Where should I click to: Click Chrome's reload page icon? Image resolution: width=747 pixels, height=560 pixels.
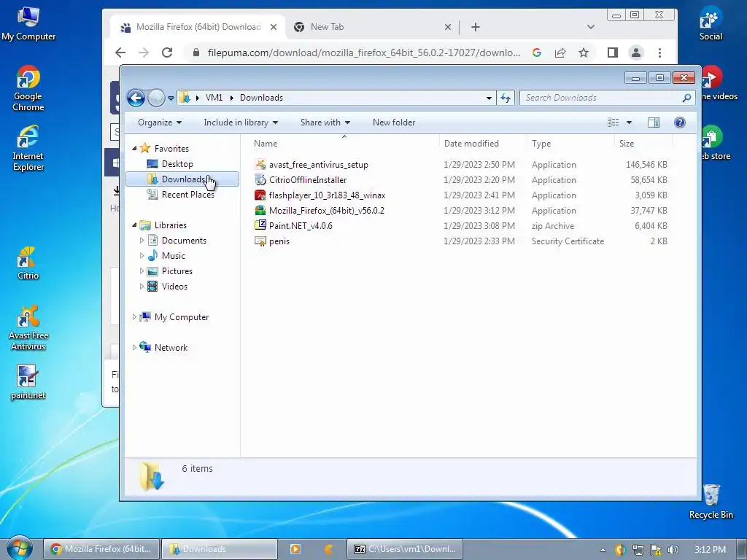pyautogui.click(x=167, y=52)
